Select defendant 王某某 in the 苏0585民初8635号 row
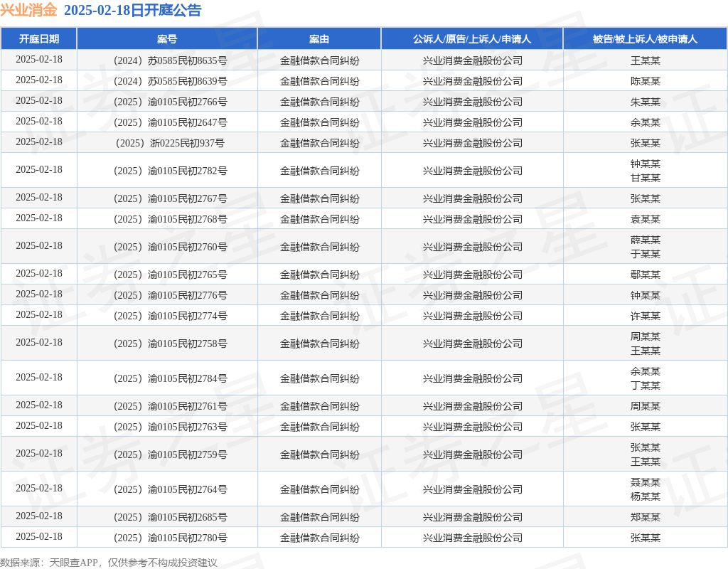The height and width of the screenshot is (569, 728). [646, 60]
